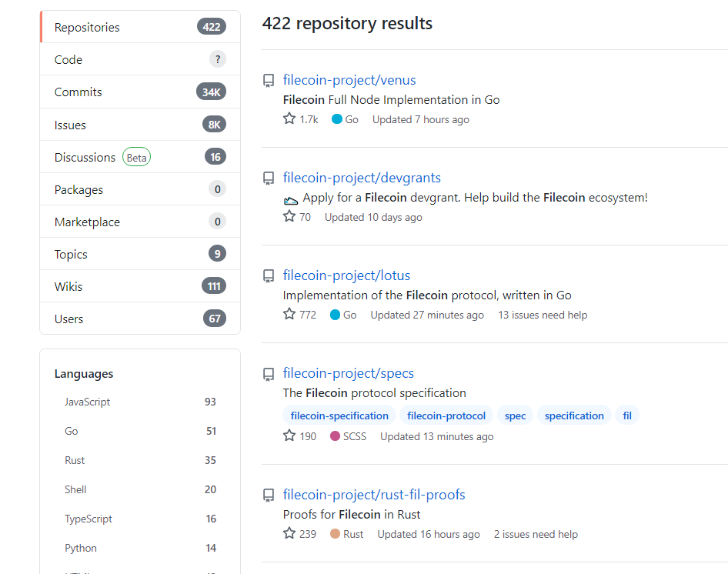
Task: Click the repo icon beside filecoin-project/devgrants
Action: tap(269, 179)
